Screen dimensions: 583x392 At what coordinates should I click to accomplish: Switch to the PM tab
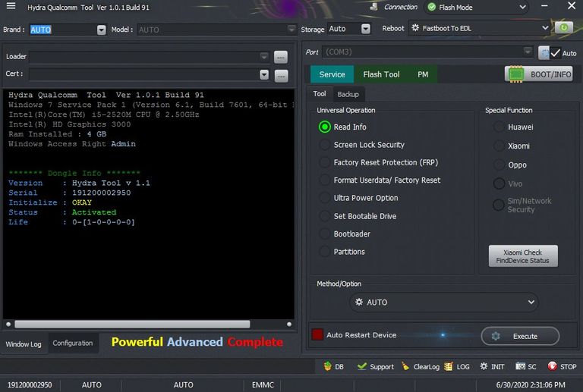point(423,74)
